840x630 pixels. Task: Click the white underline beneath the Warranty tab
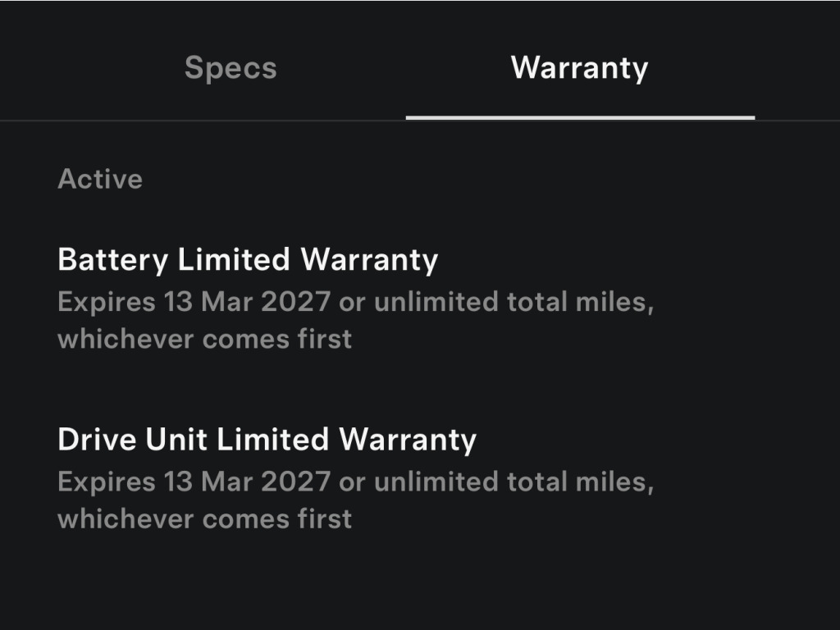click(580, 117)
